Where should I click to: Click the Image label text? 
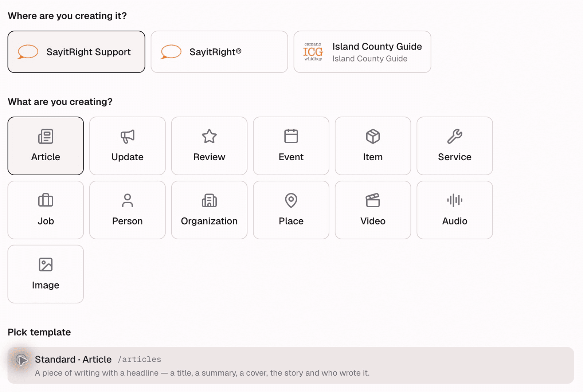46,285
